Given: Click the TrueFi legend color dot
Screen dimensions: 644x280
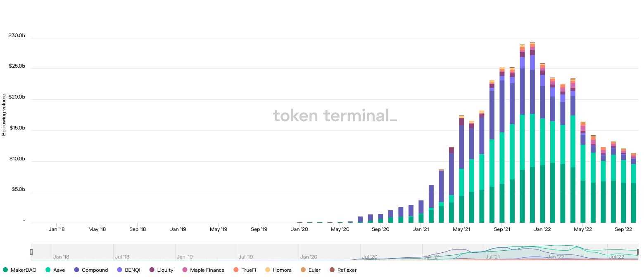Looking at the screenshot, I should click(236, 270).
